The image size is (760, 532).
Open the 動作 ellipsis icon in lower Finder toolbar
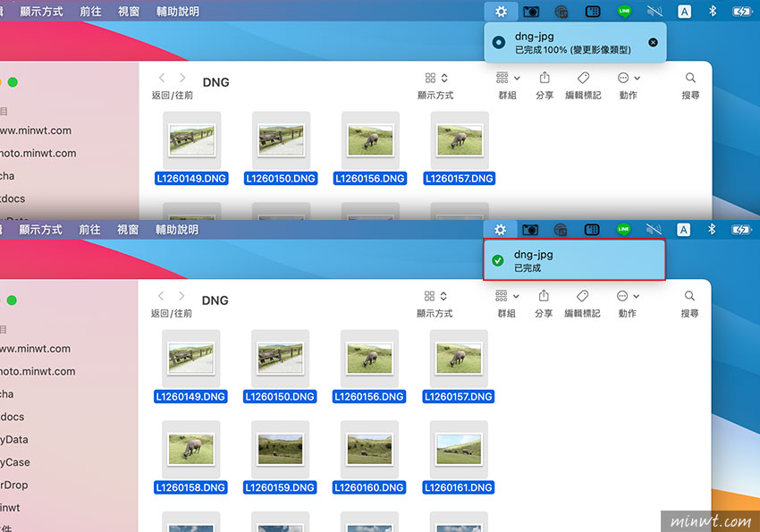click(x=622, y=296)
